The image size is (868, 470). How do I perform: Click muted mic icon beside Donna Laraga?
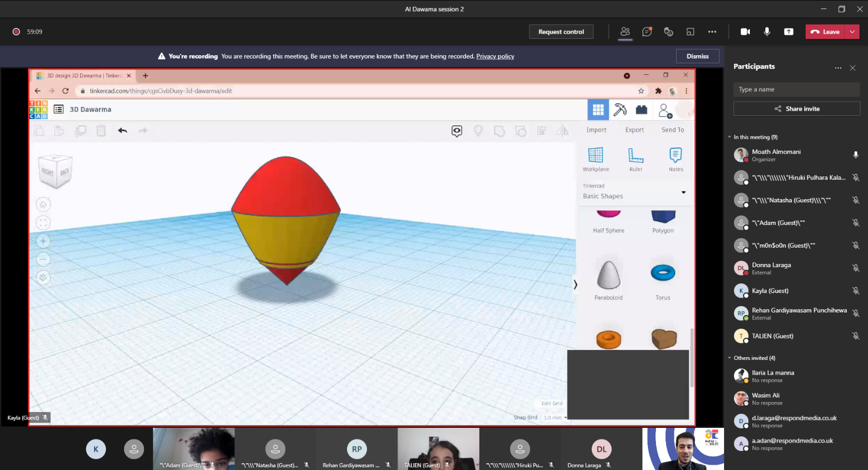pyautogui.click(x=856, y=268)
